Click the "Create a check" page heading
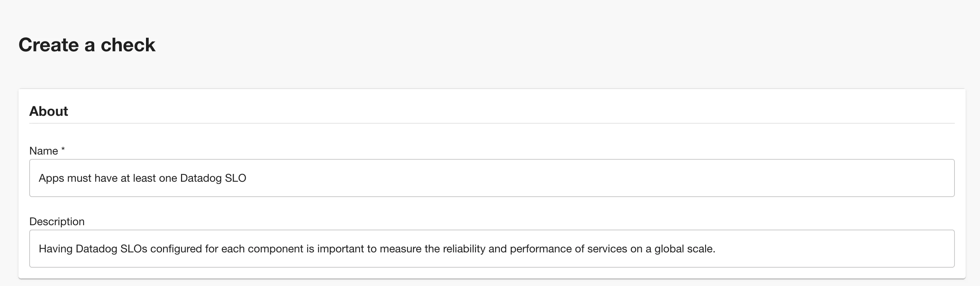980x286 pixels. [x=87, y=45]
